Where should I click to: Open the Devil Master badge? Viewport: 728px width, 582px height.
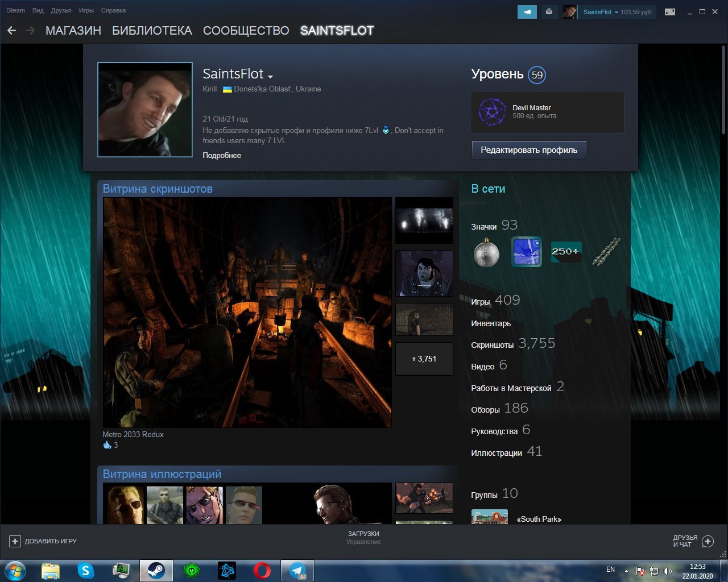coord(548,113)
